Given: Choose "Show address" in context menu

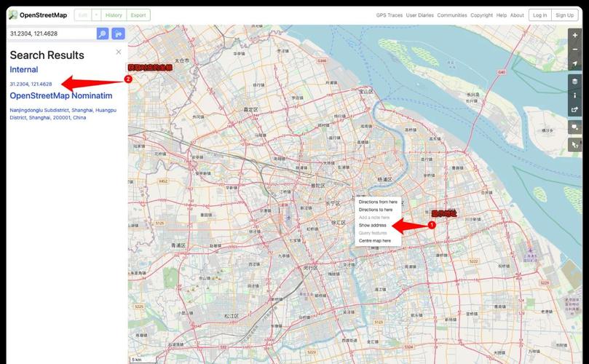Looking at the screenshot, I should pos(373,225).
